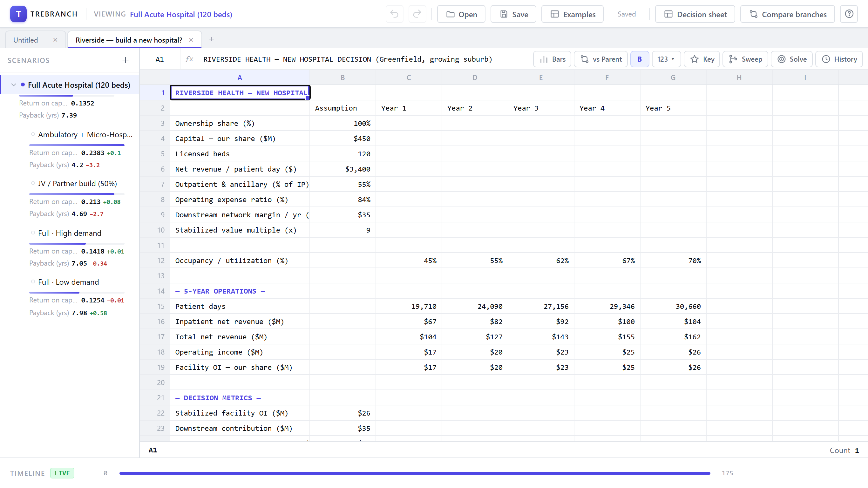Click Ownership share 100% cell
The height and width of the screenshot is (488, 868).
pos(343,123)
